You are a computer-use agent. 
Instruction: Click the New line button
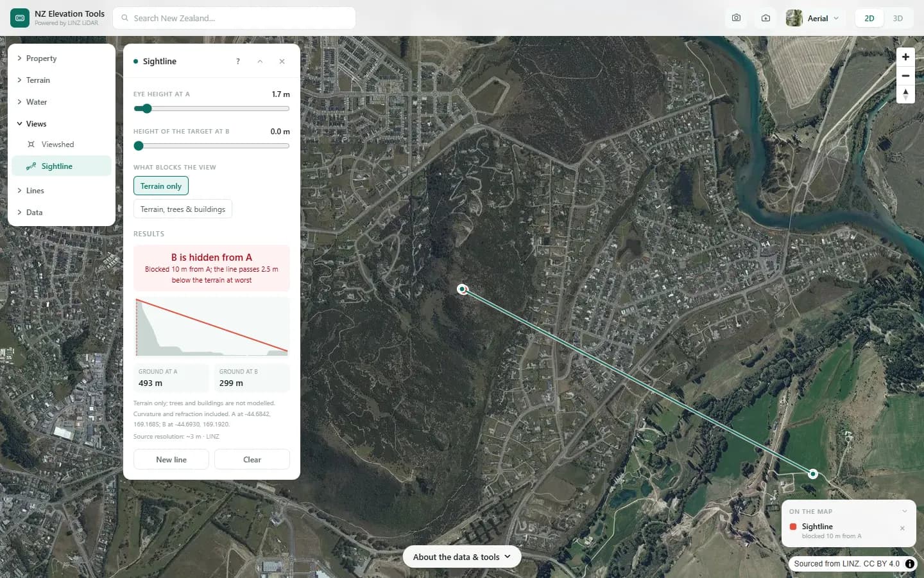[x=171, y=460]
